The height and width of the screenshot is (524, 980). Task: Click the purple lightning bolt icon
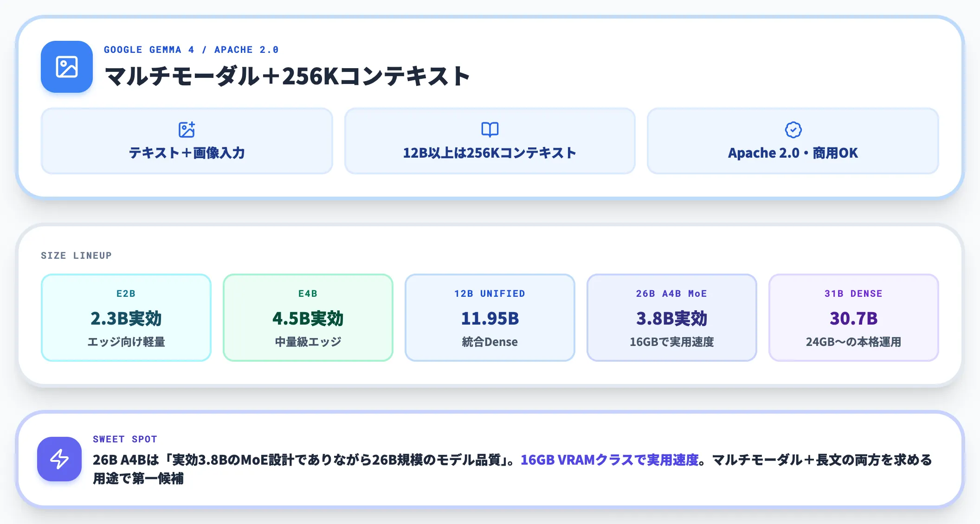[x=59, y=459]
